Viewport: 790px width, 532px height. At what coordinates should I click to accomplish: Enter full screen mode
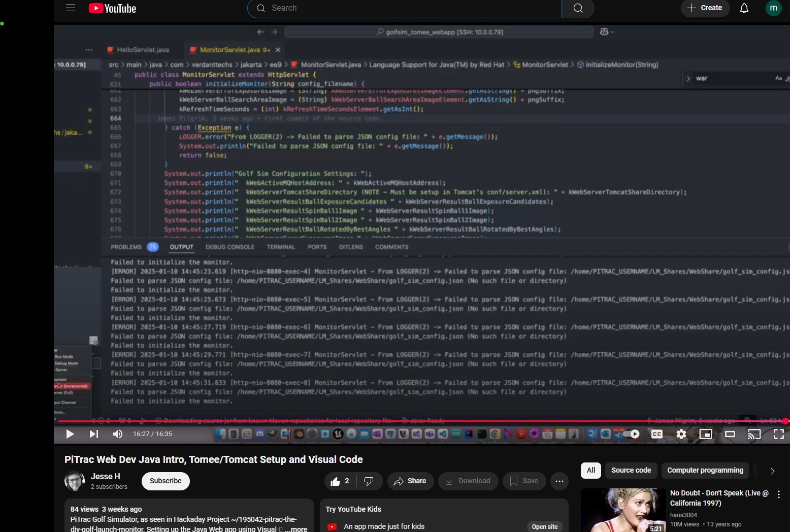click(x=778, y=434)
